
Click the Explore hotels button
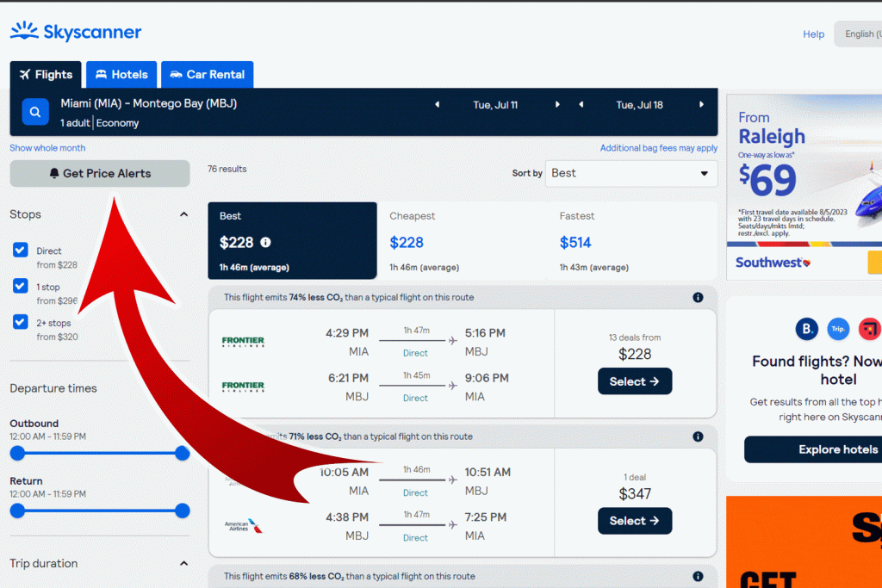coord(813,449)
